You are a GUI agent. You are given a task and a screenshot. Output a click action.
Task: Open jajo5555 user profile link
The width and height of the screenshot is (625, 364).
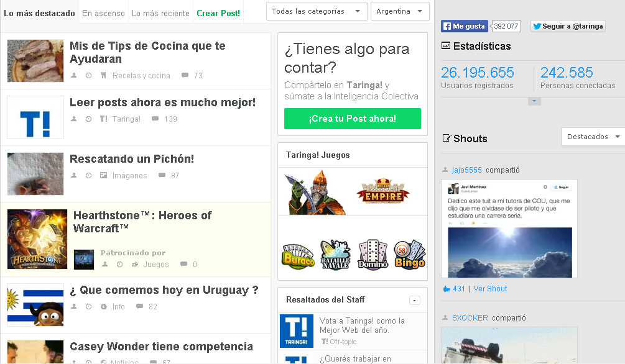467,170
